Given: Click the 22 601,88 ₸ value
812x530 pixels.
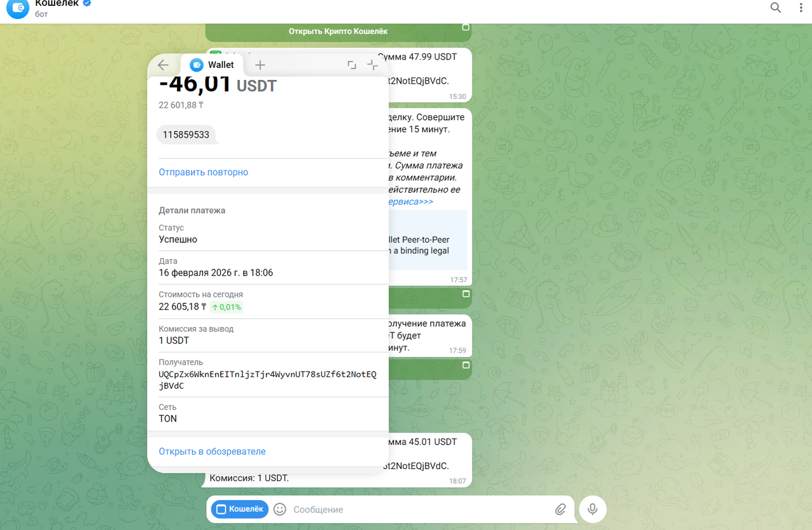Looking at the screenshot, I should (x=181, y=105).
